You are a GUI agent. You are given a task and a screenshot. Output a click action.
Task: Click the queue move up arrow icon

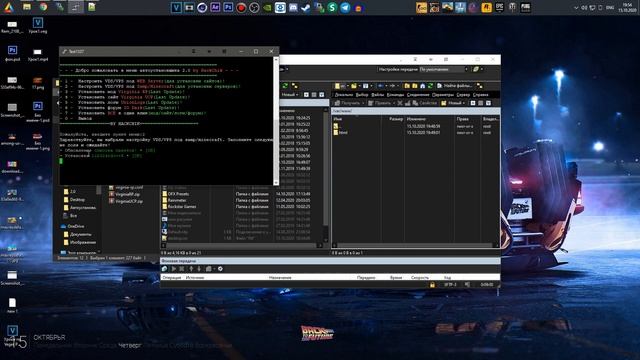191,269
